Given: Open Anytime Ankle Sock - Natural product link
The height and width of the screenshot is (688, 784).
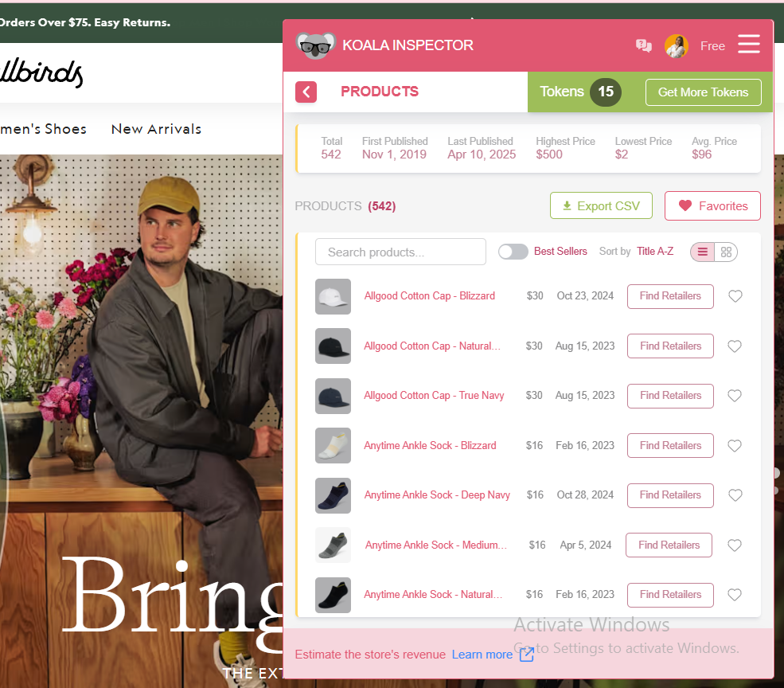Looking at the screenshot, I should tap(433, 595).
